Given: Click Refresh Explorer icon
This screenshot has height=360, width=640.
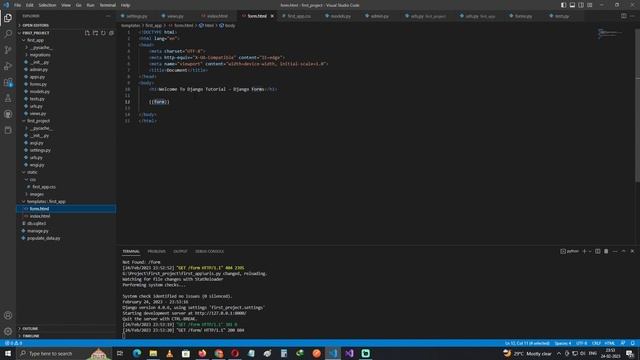Looking at the screenshot, I should coord(103,33).
